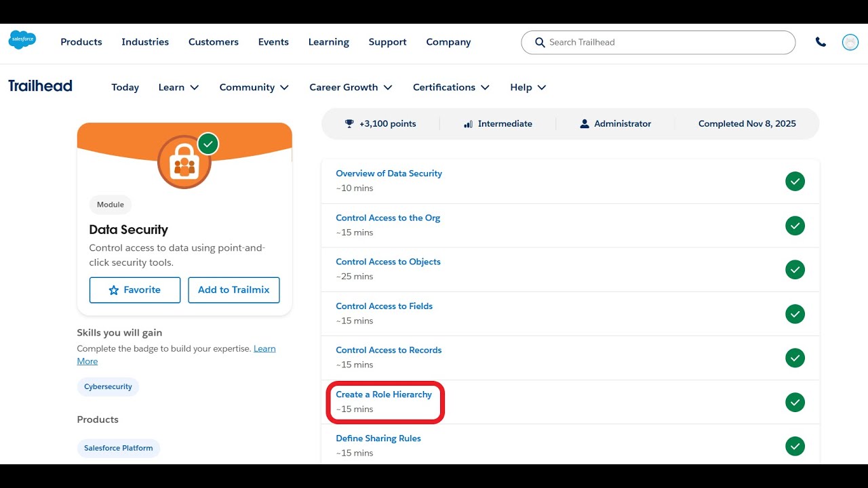Click the Data Security badge icon
The height and width of the screenshot is (488, 868).
click(184, 162)
